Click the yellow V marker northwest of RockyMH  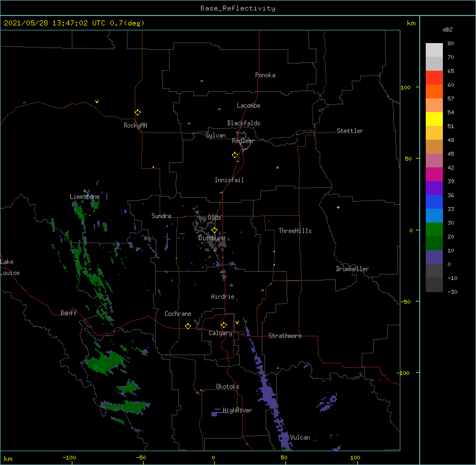pos(97,102)
